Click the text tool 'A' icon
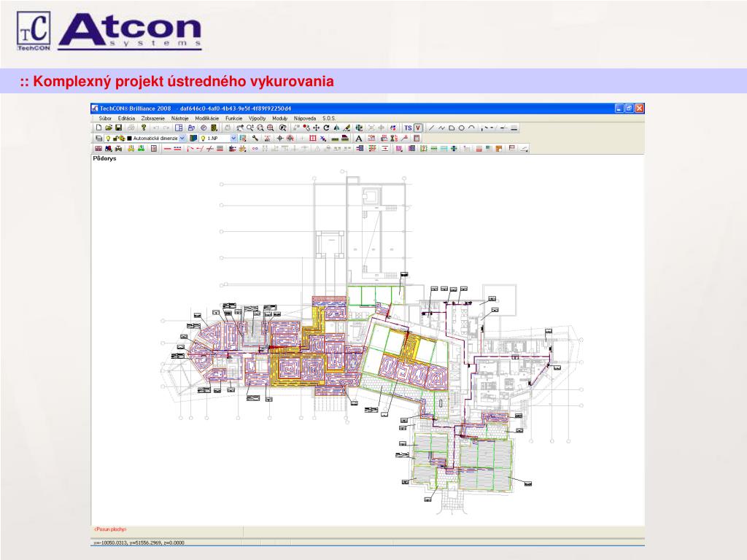The image size is (747, 560). [359, 138]
